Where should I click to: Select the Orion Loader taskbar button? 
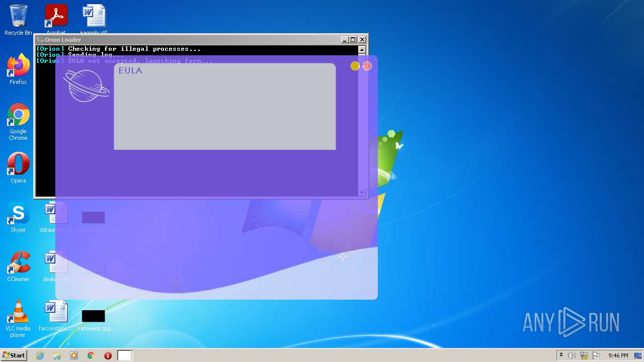coord(125,355)
